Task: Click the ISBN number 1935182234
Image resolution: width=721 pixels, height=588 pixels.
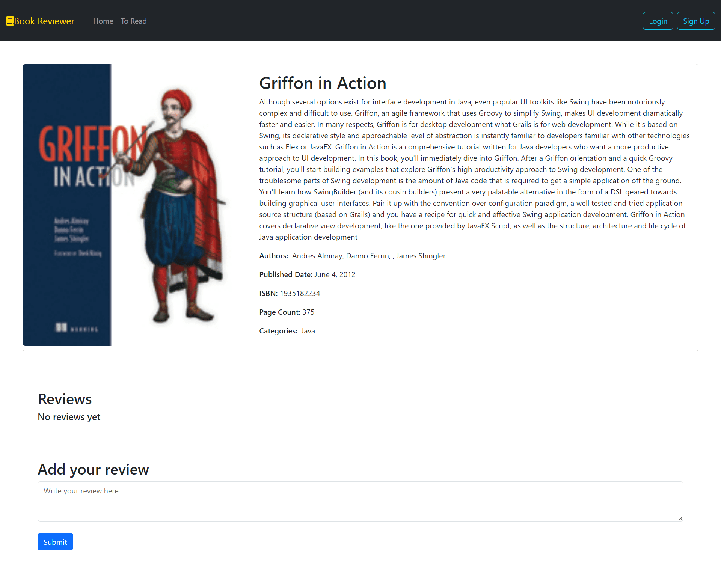Action: click(300, 293)
